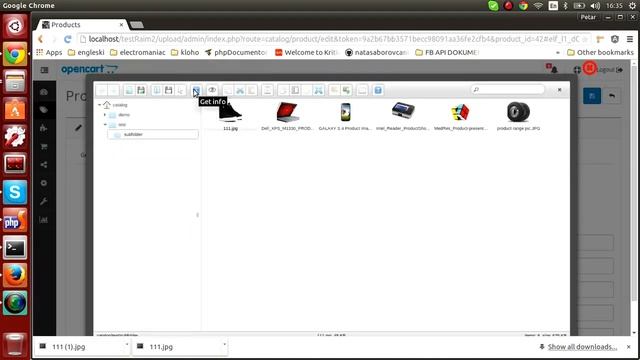Select the demo folder in tree
Image resolution: width=640 pixels, height=360 pixels.
coord(124,115)
